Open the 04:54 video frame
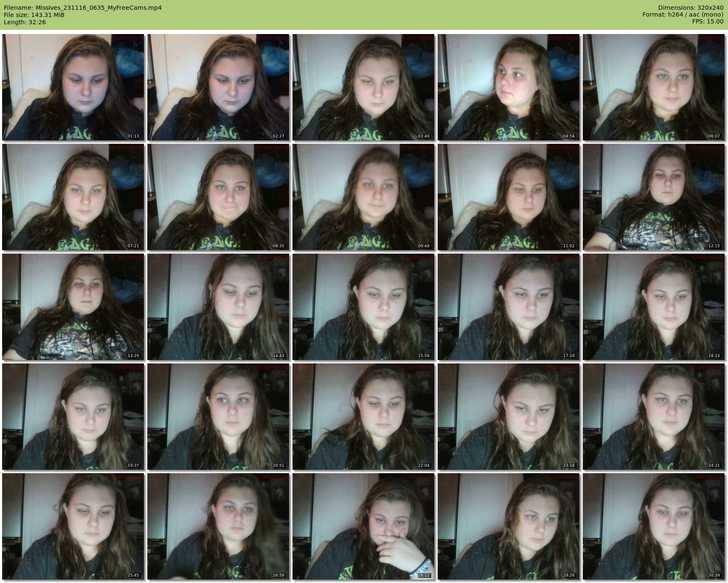Screen dimensions: 728x583 (509, 87)
